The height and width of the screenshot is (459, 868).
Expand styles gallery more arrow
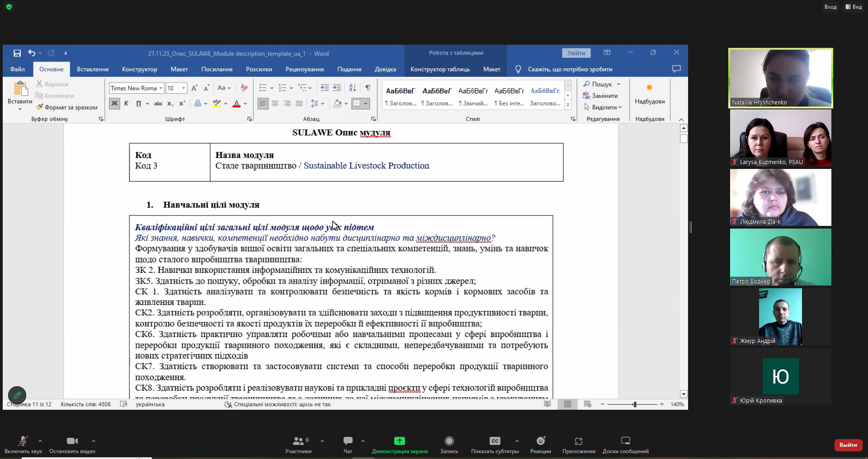(x=568, y=105)
